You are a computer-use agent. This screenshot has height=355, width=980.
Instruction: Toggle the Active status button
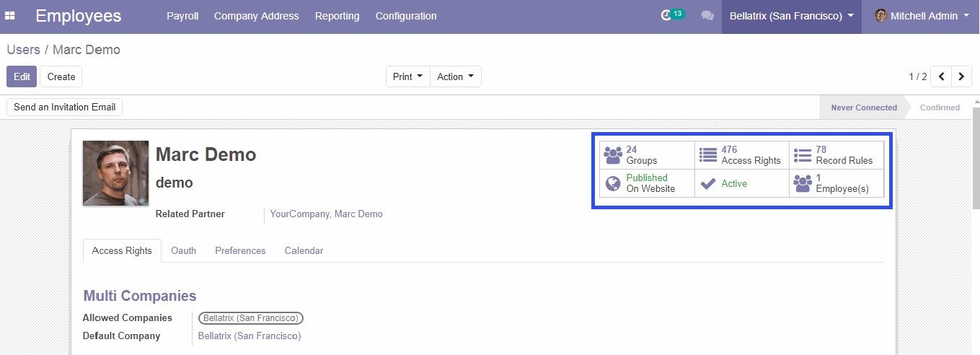pyautogui.click(x=742, y=183)
